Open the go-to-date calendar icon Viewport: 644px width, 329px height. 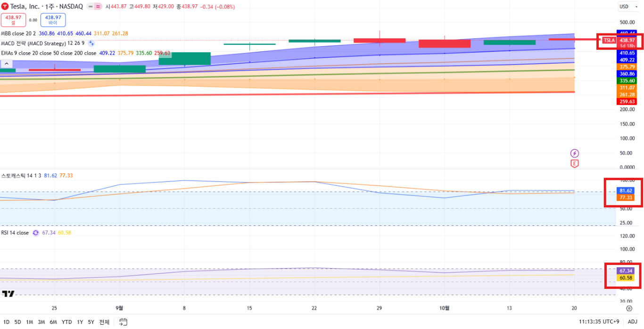(124, 322)
